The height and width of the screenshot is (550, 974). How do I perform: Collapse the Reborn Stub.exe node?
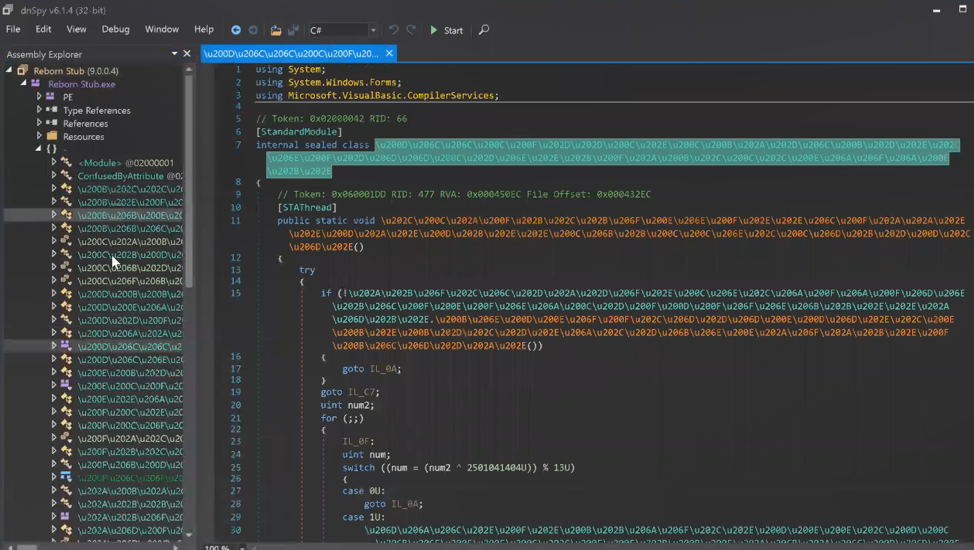(24, 84)
